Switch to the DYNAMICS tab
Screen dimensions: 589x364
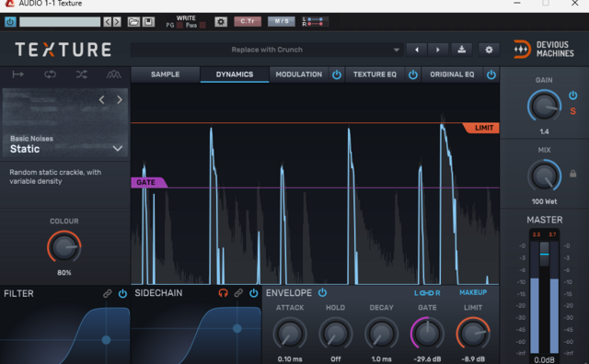(x=235, y=74)
